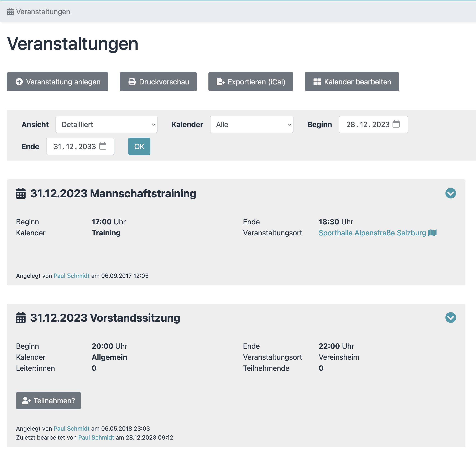The height and width of the screenshot is (457, 476).
Task: Open the Ende date picker calendar icon
Action: (x=103, y=146)
